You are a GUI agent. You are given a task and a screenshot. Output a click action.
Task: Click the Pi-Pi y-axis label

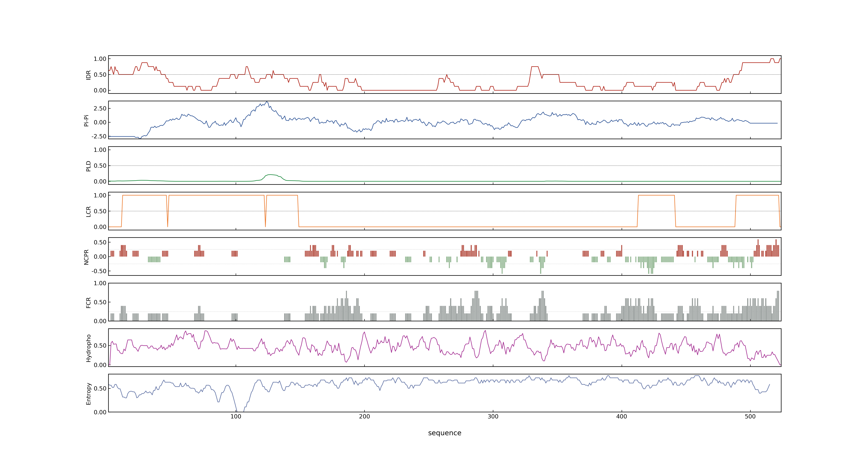pyautogui.click(x=86, y=120)
